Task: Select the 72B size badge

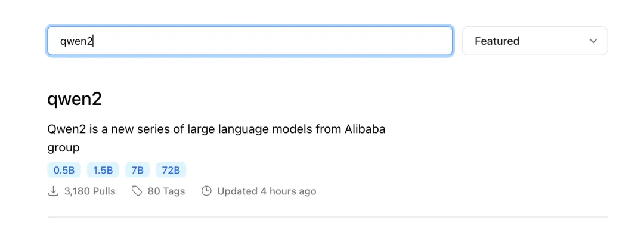Action: 171,170
